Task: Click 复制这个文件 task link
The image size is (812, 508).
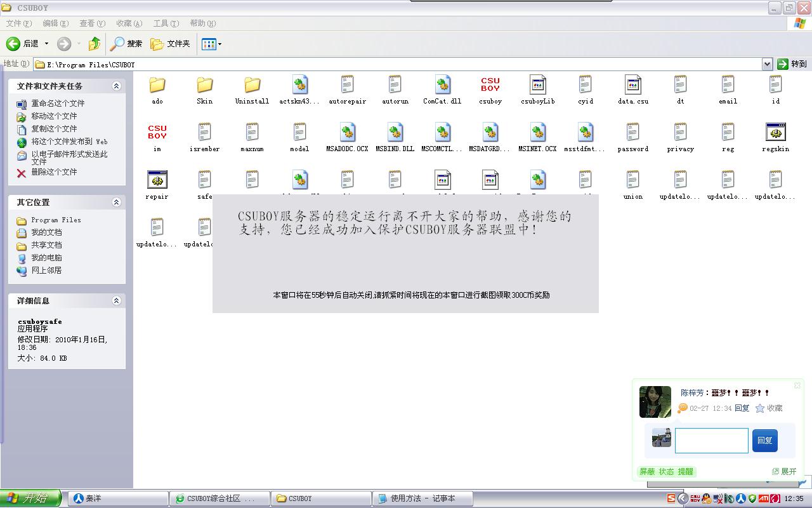Action: point(54,129)
